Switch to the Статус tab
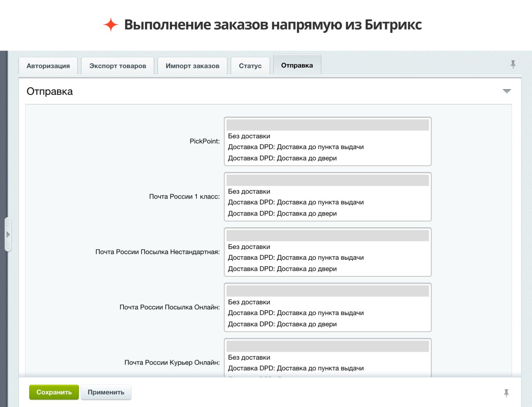532x407 pixels. coord(250,66)
